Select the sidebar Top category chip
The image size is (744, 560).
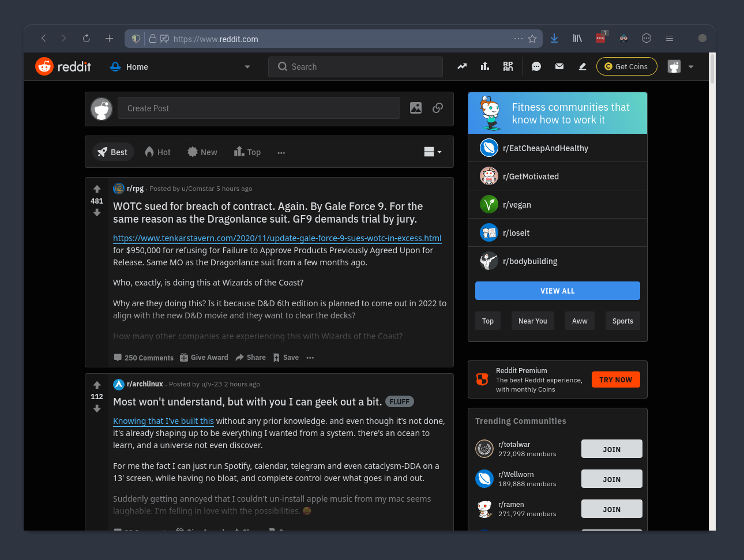click(488, 321)
